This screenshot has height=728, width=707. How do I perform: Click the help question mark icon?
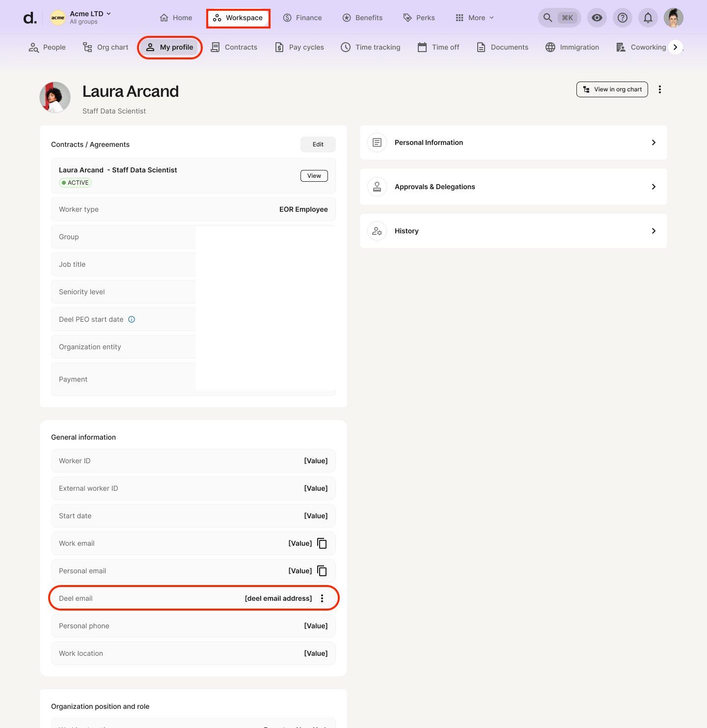pos(622,17)
